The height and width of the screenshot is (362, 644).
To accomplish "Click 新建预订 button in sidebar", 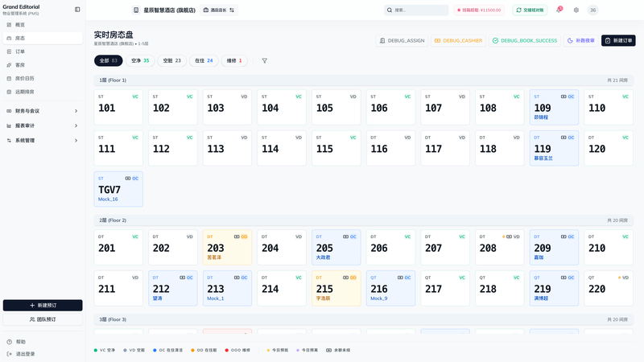I will [x=43, y=306].
